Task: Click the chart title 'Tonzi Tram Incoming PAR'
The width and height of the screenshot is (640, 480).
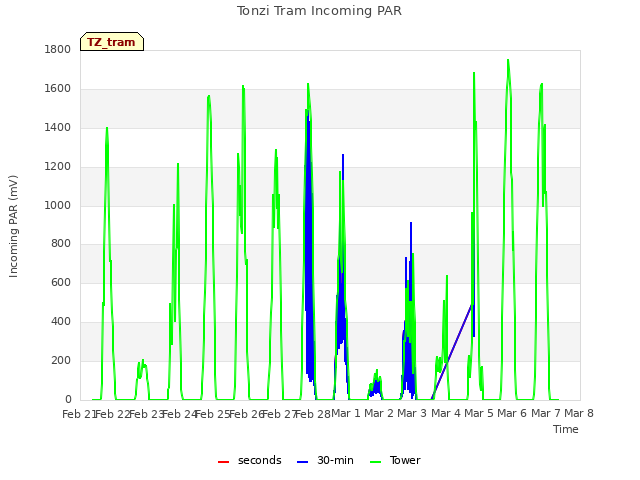Action: (319, 11)
